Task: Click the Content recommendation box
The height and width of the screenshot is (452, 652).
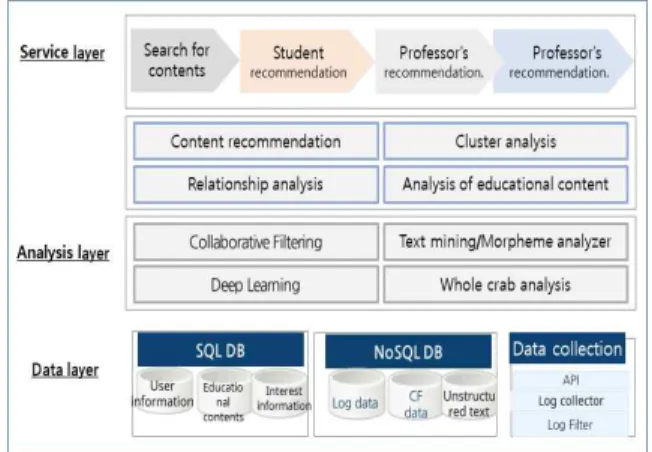Action: coord(256,141)
